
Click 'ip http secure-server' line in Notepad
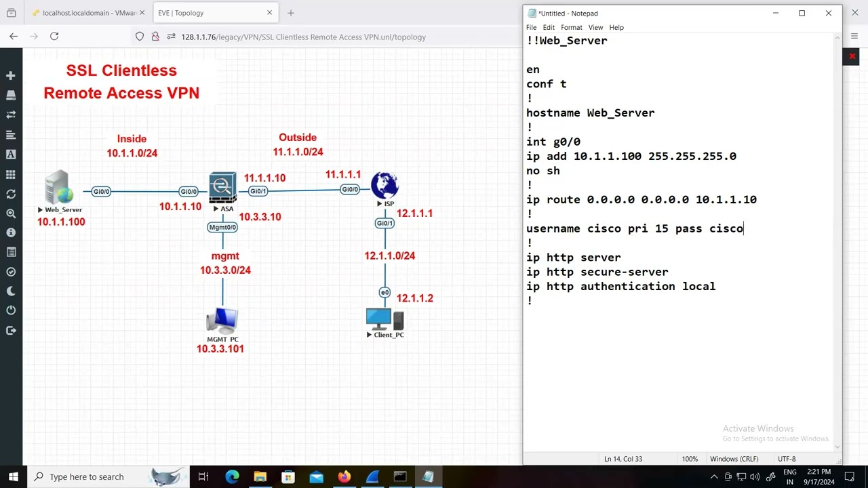tap(597, 272)
